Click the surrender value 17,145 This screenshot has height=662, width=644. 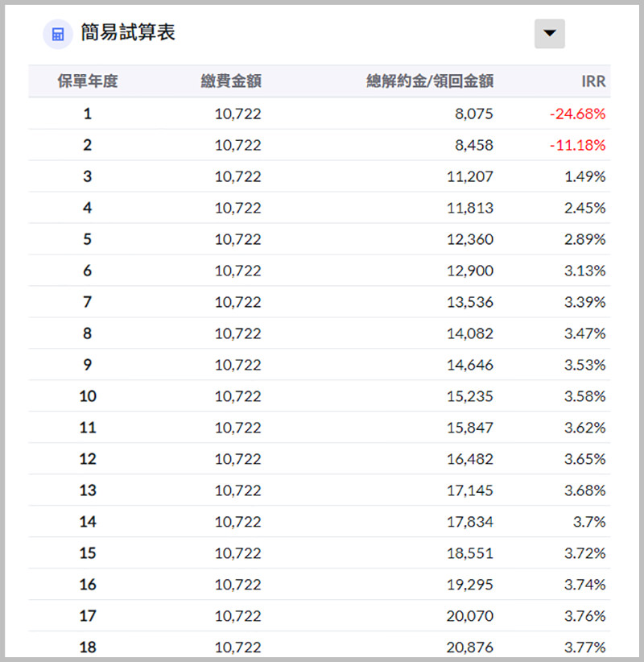click(470, 490)
